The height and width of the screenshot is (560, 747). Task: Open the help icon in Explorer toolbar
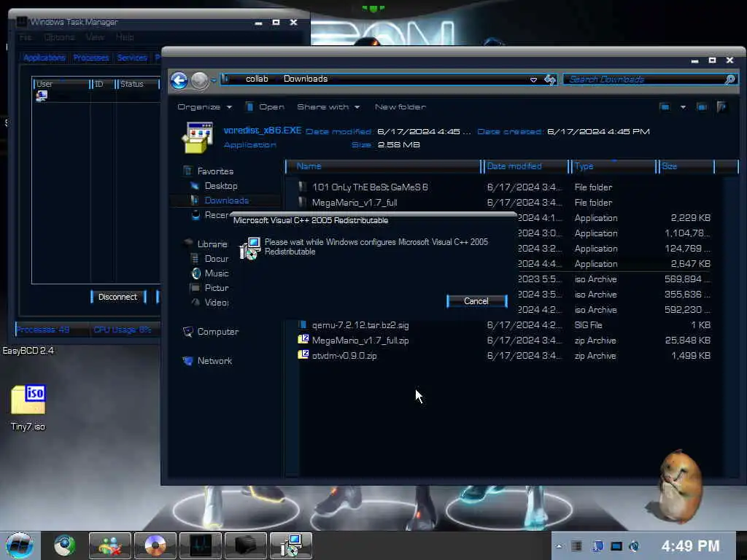(721, 107)
